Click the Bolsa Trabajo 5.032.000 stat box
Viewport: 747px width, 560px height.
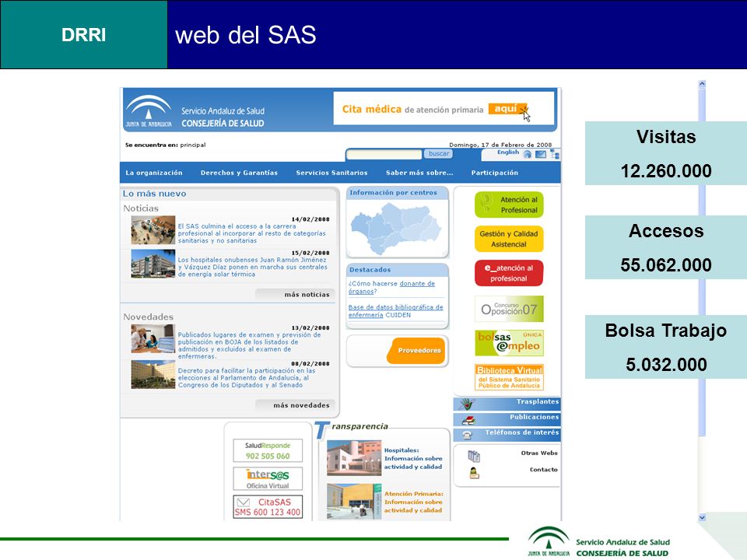pyautogui.click(x=665, y=347)
